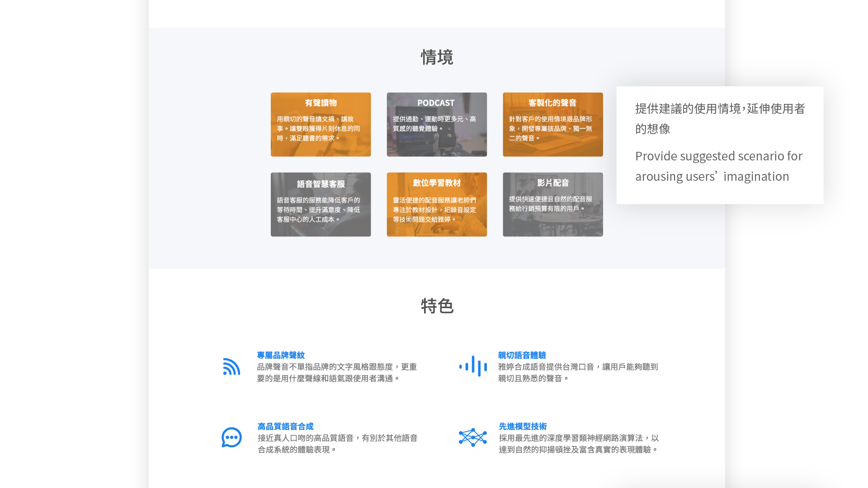Click the RSS-style brand voiceprint icon
The height and width of the screenshot is (488, 868).
231,366
